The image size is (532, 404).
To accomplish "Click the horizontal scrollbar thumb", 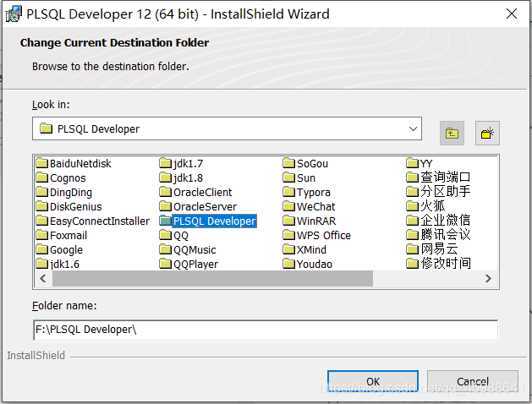I will 212,279.
